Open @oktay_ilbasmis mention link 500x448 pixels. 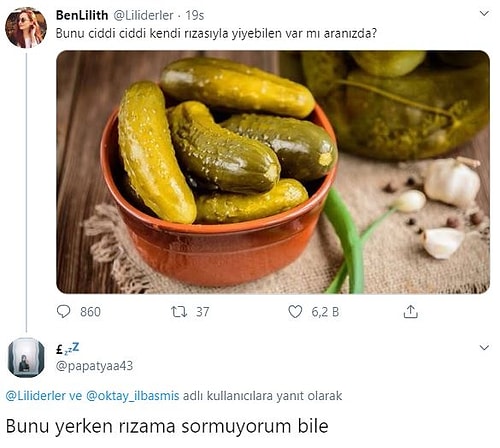point(133,396)
